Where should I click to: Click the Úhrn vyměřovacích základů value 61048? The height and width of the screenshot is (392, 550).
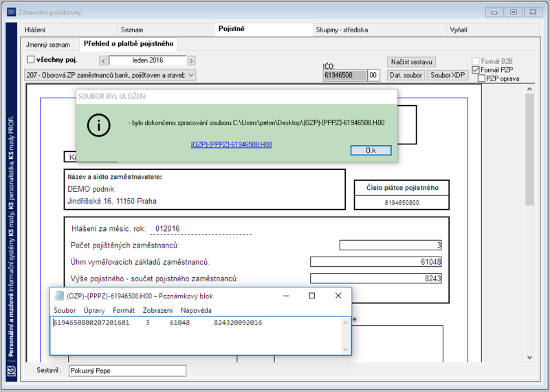pos(375,262)
